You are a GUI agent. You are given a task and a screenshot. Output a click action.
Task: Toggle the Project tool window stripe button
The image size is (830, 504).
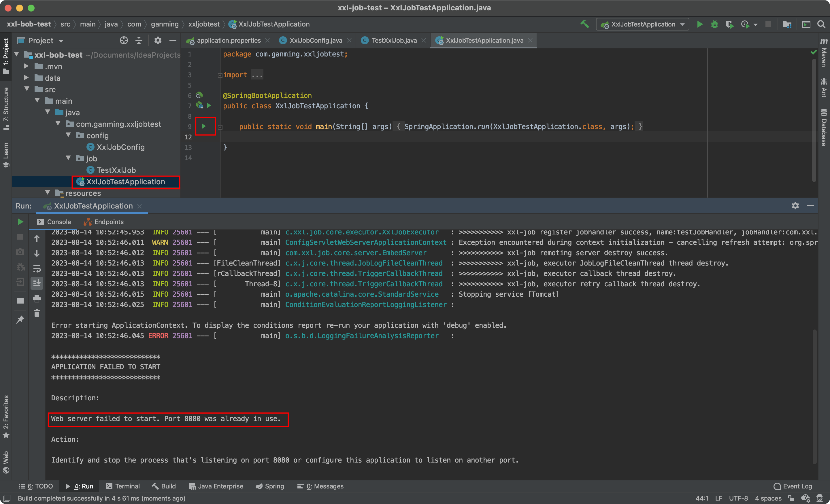coord(6,56)
